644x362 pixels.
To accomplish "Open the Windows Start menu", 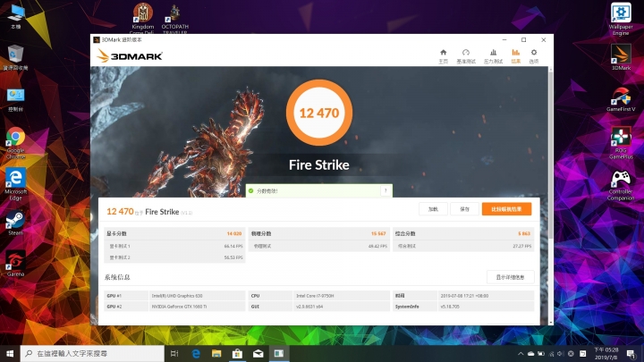I will coord(10,353).
